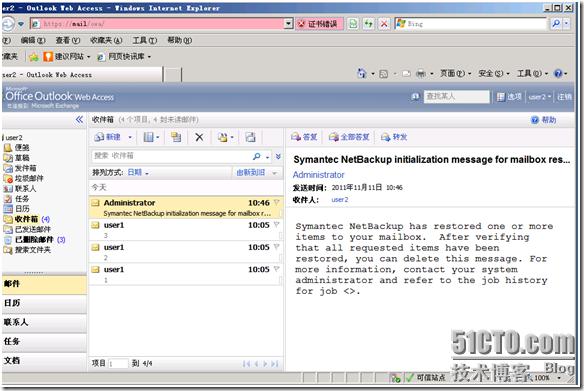Screen dimensions: 584x391
Task: Click the certificate error button
Action: [320, 24]
